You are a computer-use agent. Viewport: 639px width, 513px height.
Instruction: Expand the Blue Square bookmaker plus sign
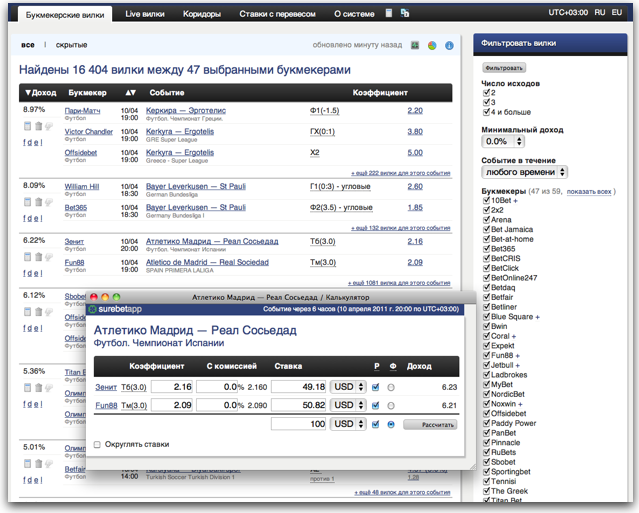click(x=538, y=317)
